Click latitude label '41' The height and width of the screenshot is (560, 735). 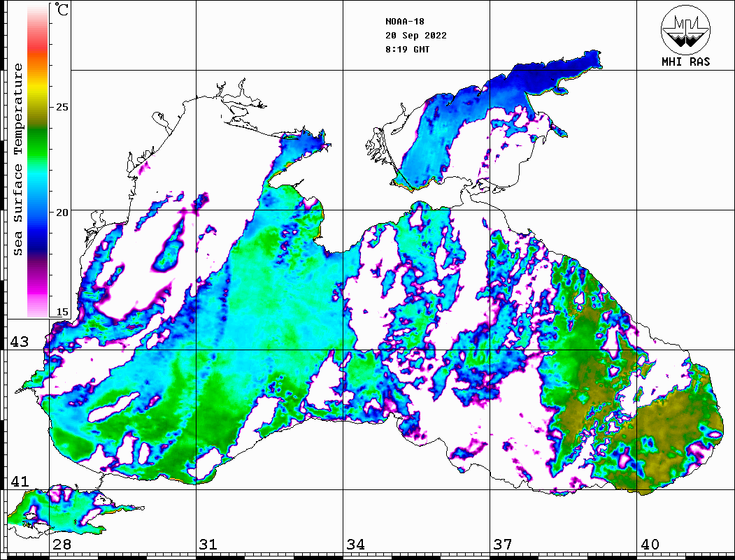point(20,482)
